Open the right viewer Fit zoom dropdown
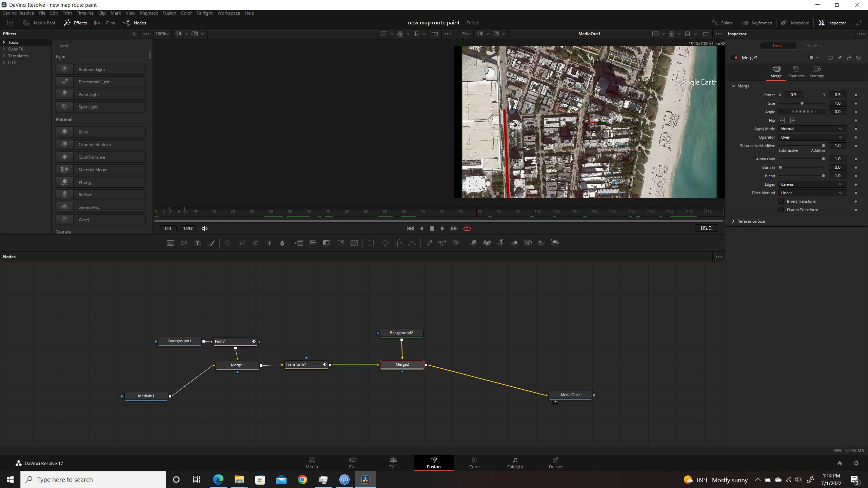This screenshot has height=488, width=868. [x=466, y=34]
